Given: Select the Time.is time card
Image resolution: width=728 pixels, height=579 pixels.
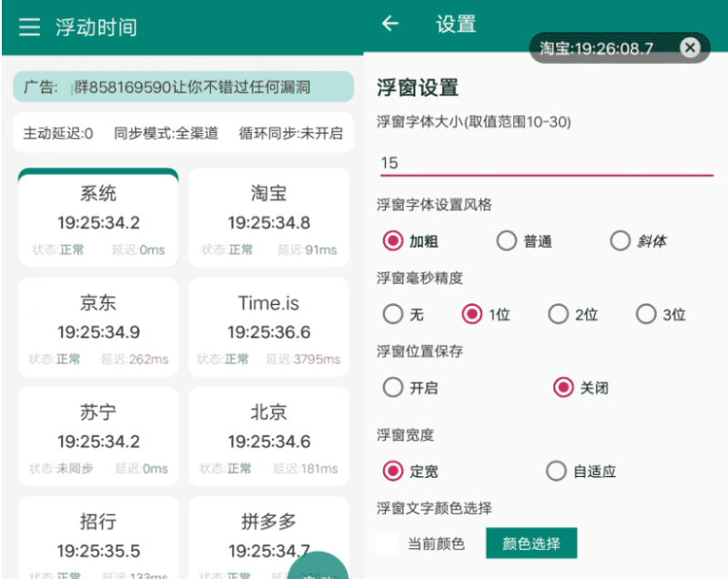Looking at the screenshot, I should coord(268,328).
